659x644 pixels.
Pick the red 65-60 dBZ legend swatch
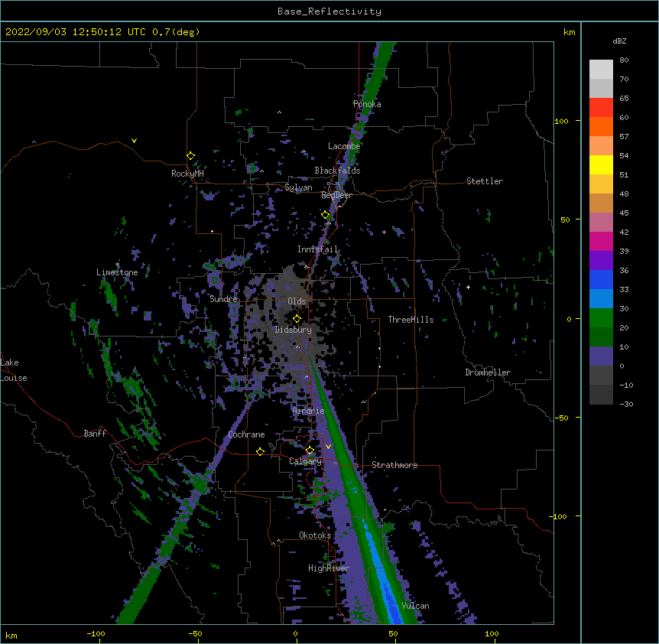click(601, 108)
